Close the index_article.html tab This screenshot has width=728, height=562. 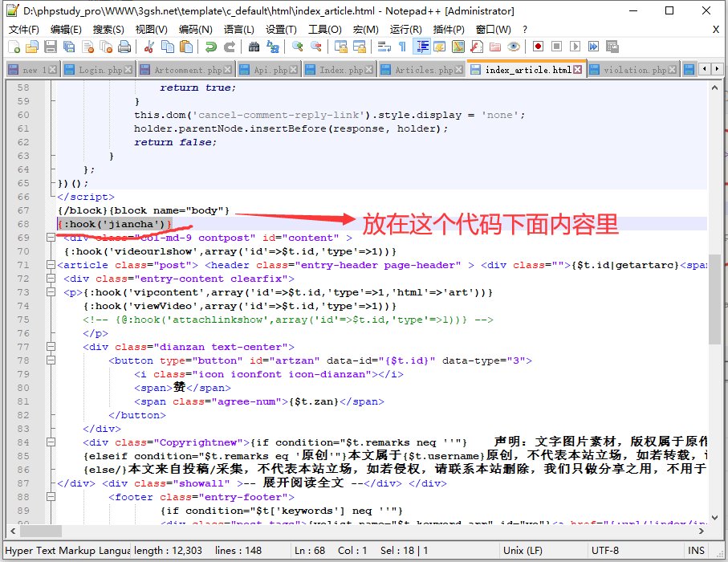(578, 70)
